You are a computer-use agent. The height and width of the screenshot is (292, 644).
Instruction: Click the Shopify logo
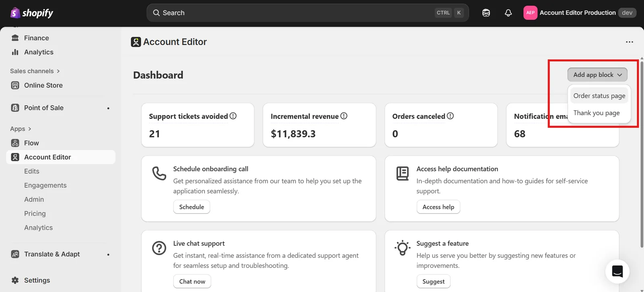click(x=32, y=13)
